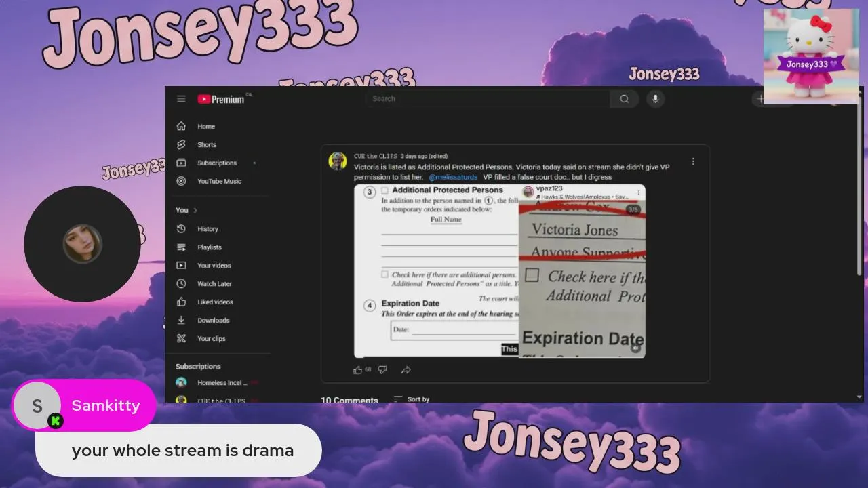Share the community post
The image size is (868, 488).
tap(406, 370)
